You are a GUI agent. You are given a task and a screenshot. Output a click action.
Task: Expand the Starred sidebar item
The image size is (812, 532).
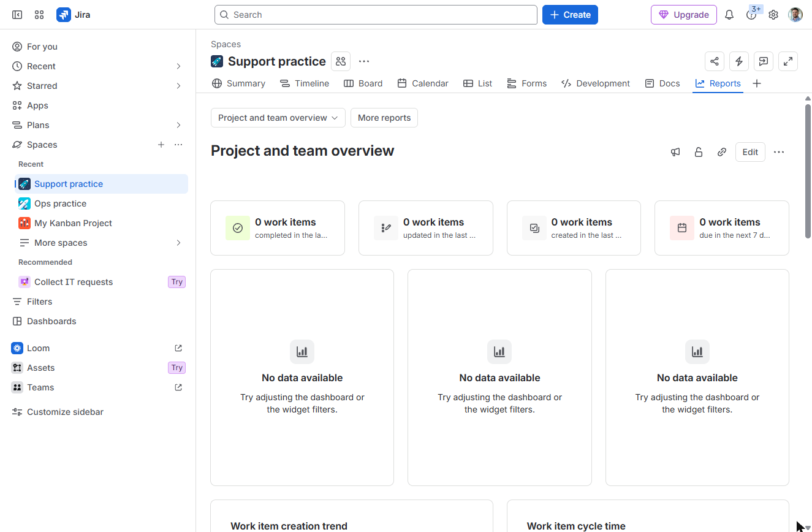point(178,86)
